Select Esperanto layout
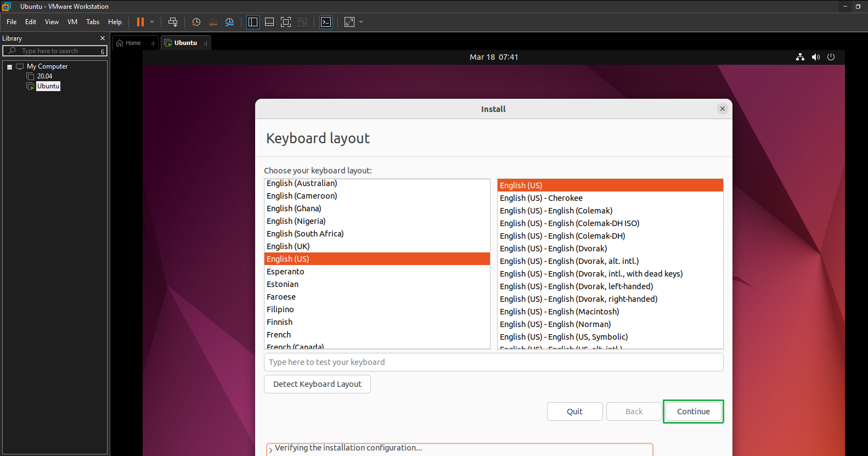Viewport: 868px width, 456px height. tap(377, 272)
